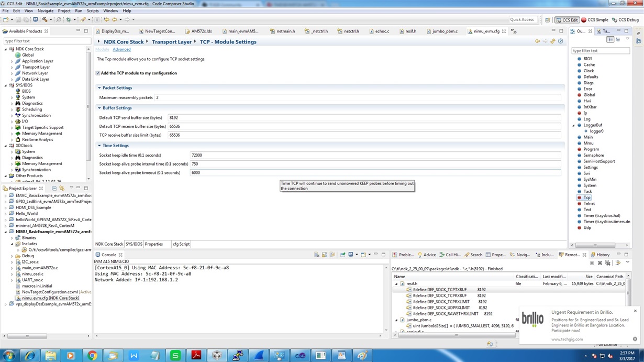Collapse the SYS/BIOS tree node
The height and width of the screenshot is (362, 644).
point(6,85)
